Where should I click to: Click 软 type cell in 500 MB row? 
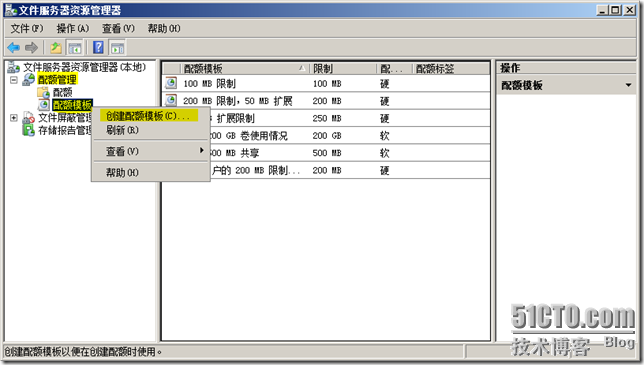(384, 153)
